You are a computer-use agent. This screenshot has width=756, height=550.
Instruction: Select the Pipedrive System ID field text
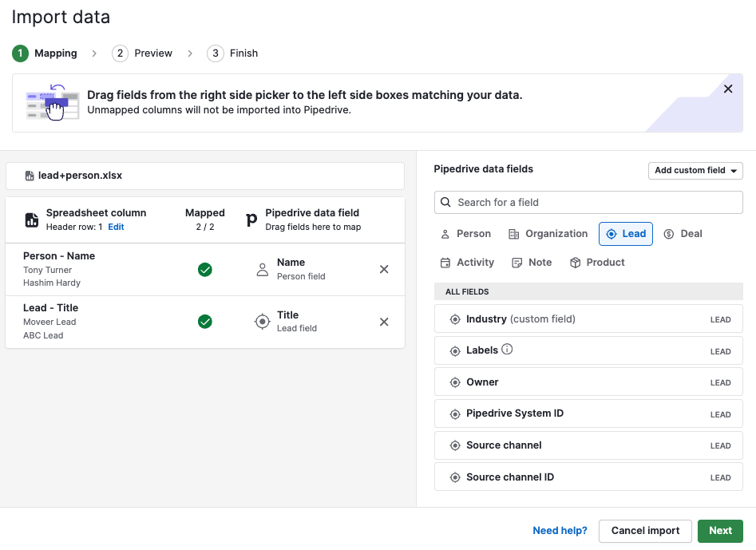click(514, 413)
